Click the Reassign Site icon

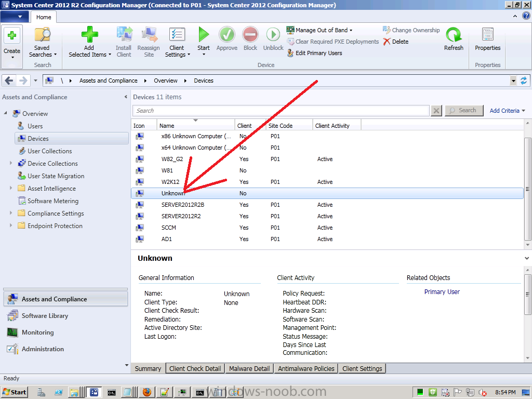click(149, 35)
